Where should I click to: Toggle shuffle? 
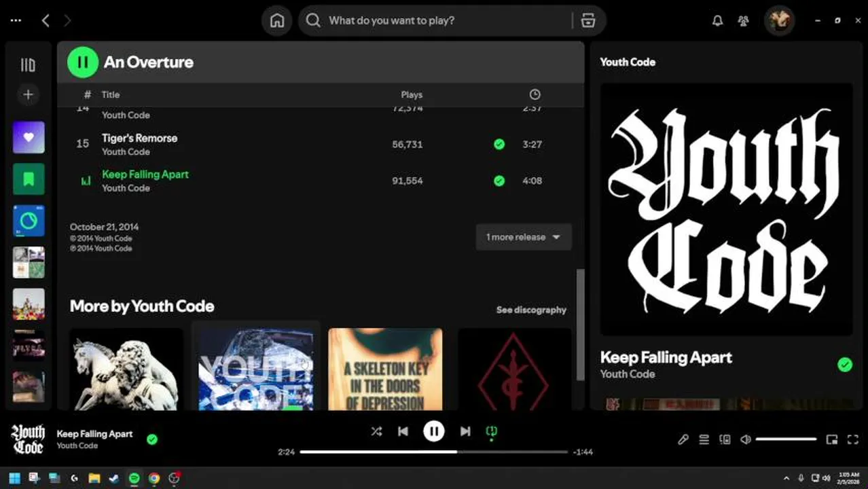click(376, 431)
